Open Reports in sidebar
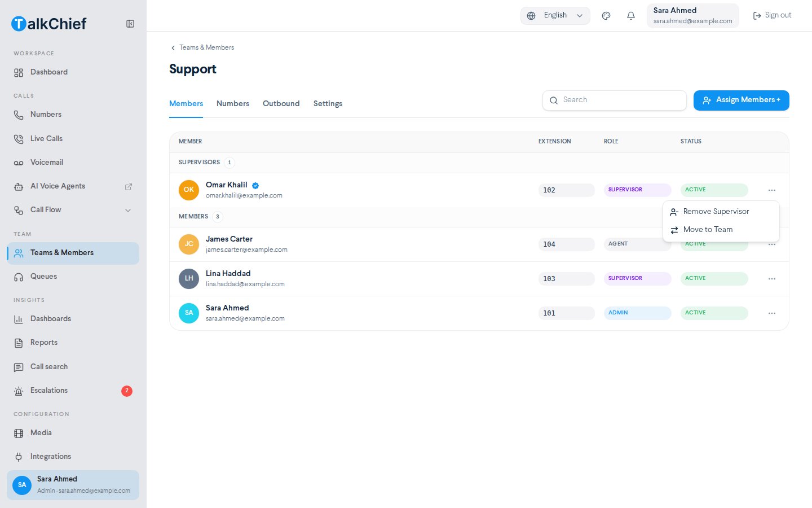Screen dimensions: 812x508 click(73, 343)
